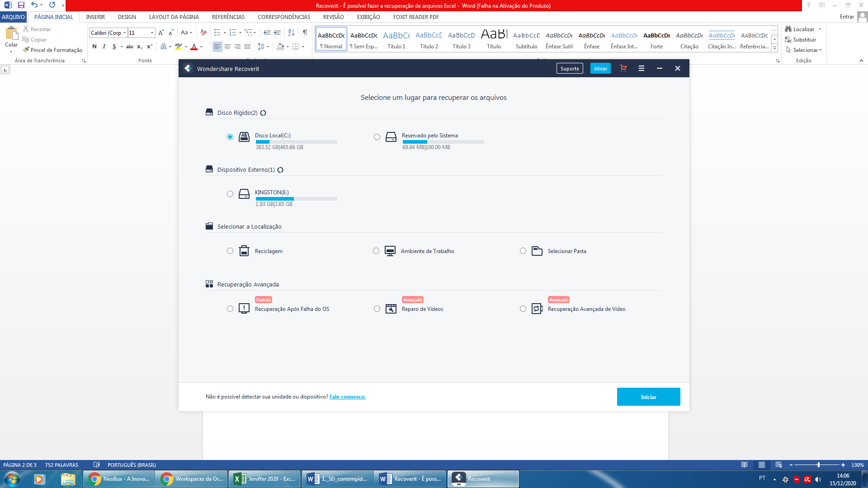Select Recuperação Avançada de Vídeo radio
This screenshot has width=868, height=488.
tap(523, 309)
